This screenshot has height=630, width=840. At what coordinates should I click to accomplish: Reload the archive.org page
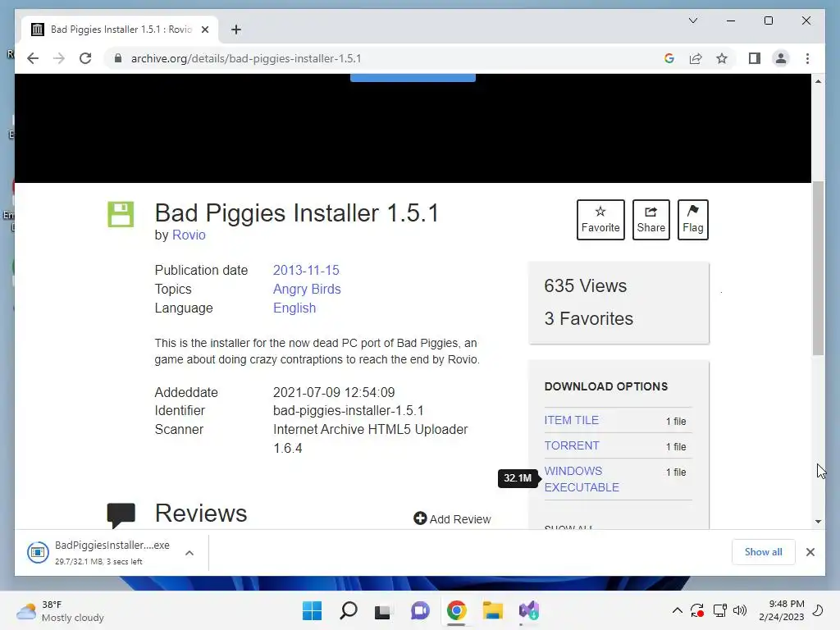click(85, 58)
